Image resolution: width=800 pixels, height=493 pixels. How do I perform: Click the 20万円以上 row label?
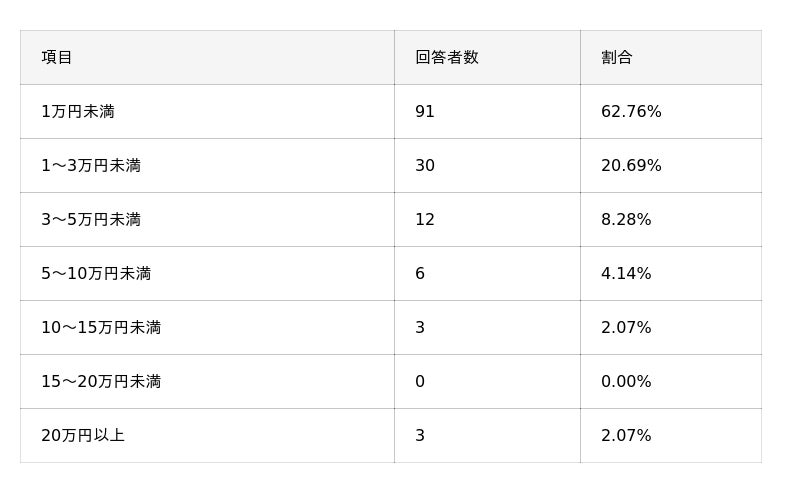click(83, 436)
